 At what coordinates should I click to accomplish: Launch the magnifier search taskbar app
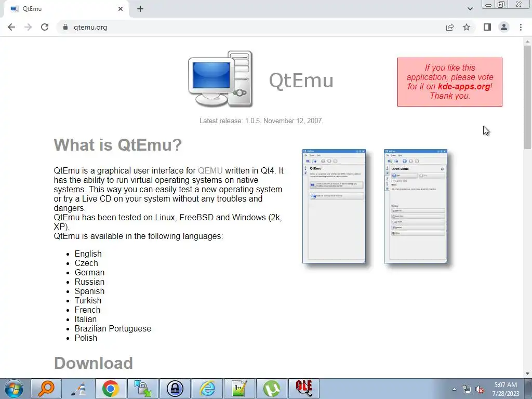(x=46, y=389)
